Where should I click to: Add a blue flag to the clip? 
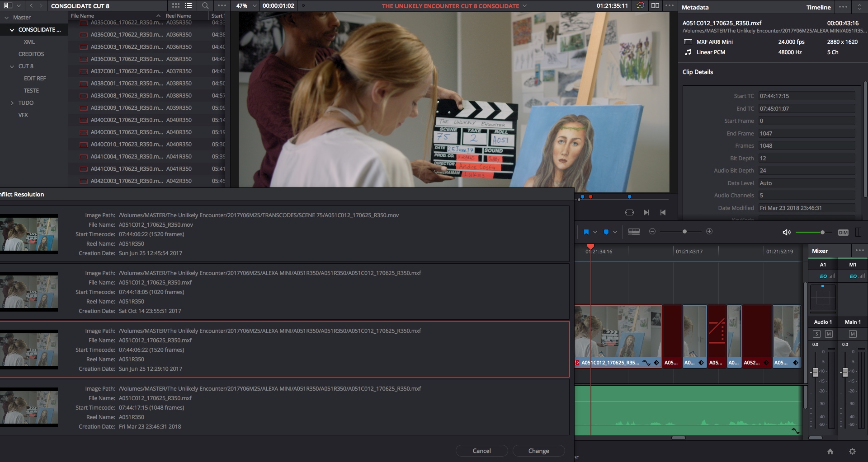586,232
